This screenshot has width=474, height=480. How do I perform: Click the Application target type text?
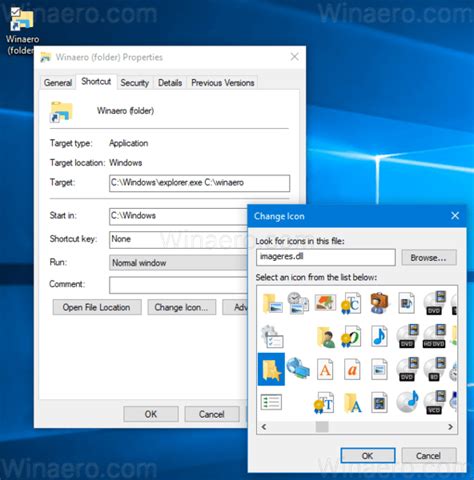129,143
